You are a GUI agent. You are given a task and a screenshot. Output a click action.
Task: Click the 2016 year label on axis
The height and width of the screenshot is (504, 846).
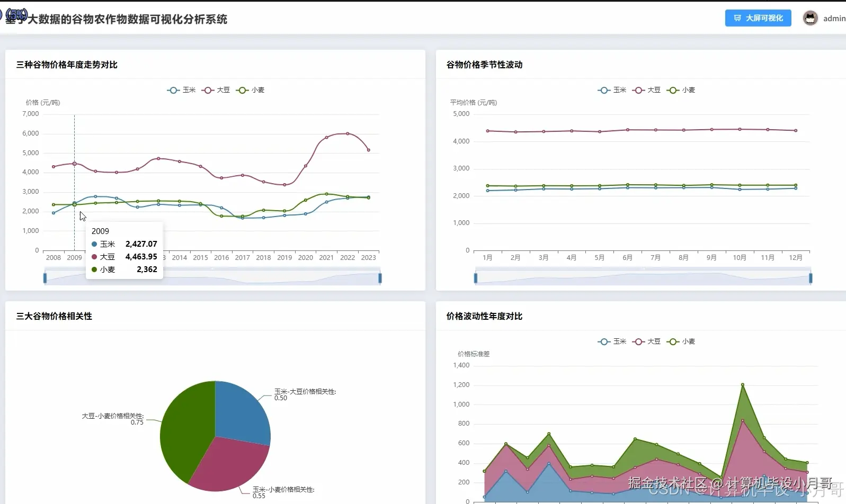(221, 258)
